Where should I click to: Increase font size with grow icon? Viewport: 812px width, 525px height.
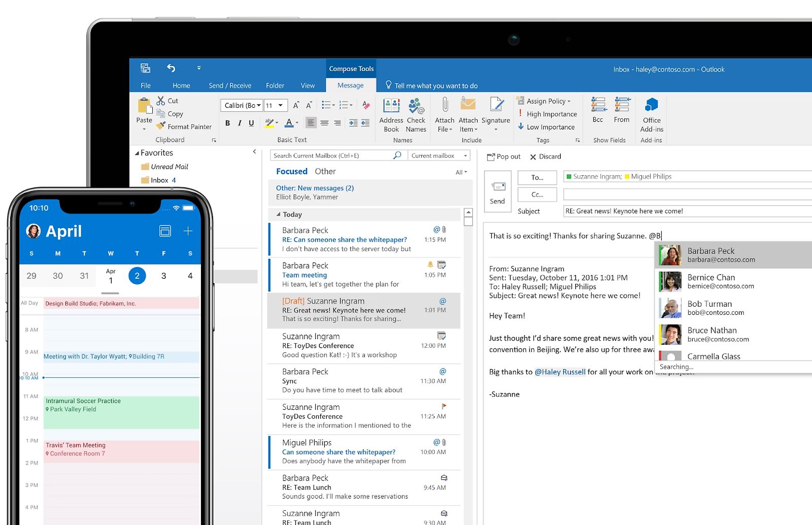pos(296,105)
